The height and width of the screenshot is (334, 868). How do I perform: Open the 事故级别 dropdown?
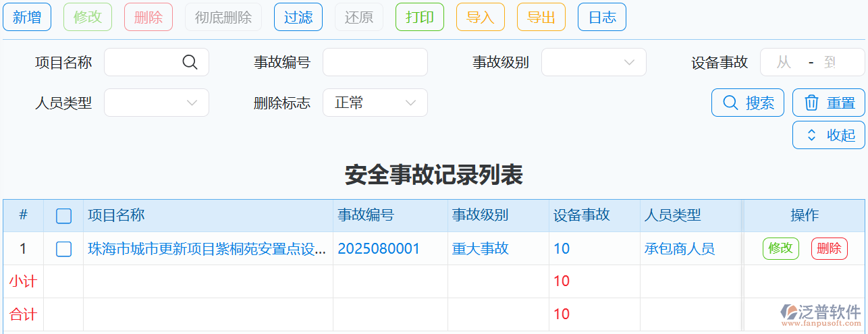point(594,62)
